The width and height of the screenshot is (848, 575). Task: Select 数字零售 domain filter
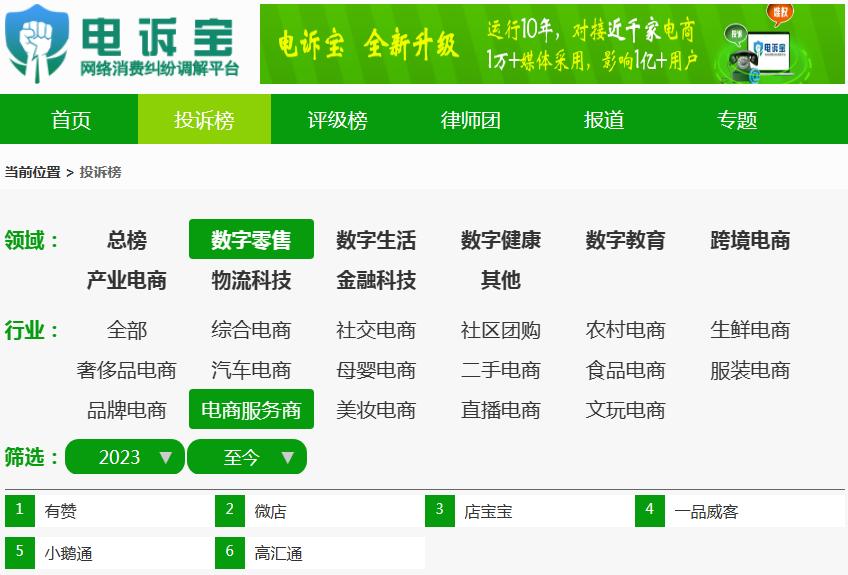pos(251,240)
